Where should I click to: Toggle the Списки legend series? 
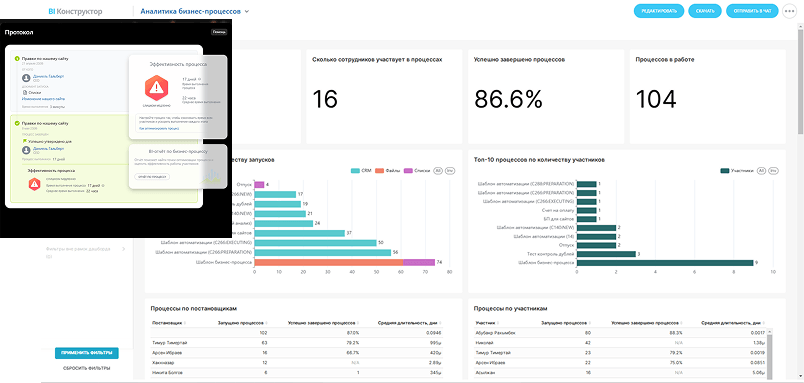(x=417, y=171)
